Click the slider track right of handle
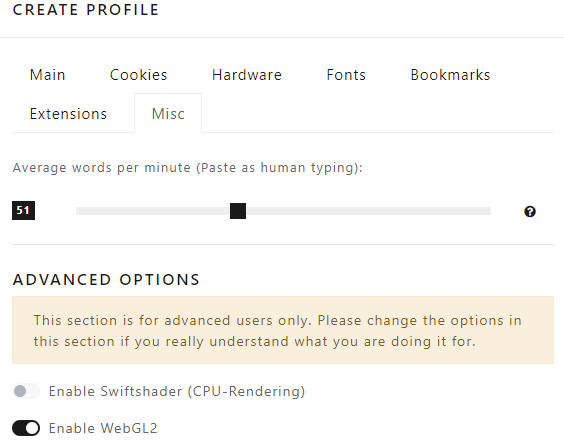 (368, 211)
